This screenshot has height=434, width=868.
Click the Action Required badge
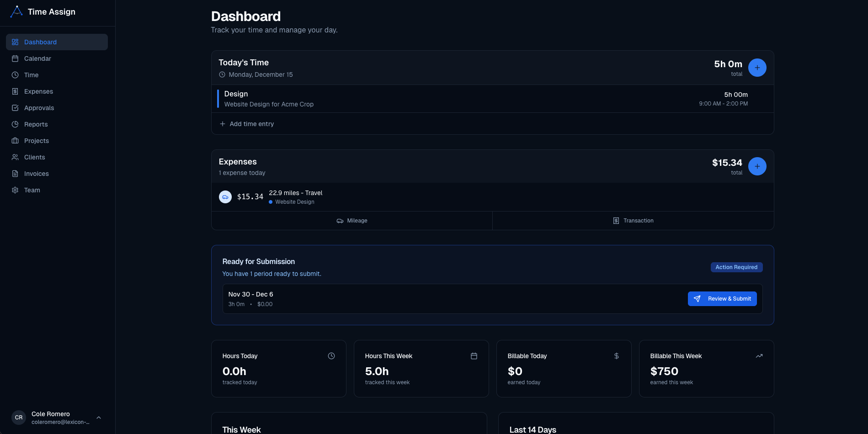click(x=736, y=267)
